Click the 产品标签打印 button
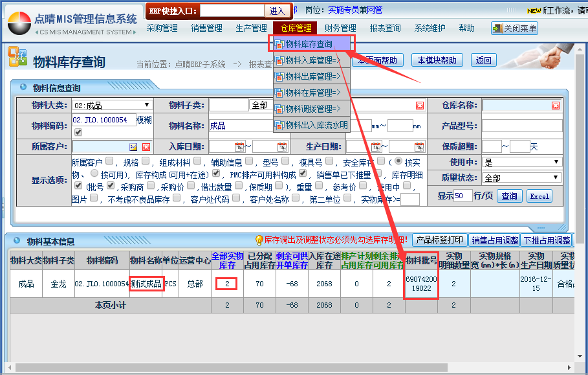 (439, 240)
